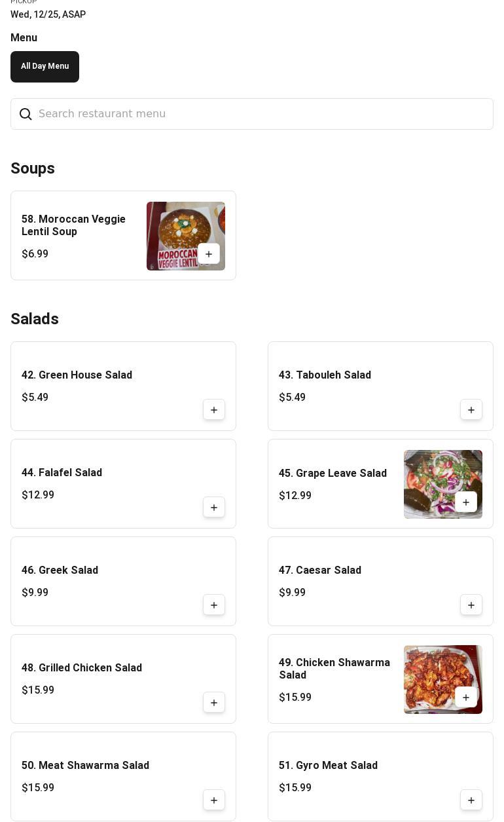Add Grape Leave Salad using plus icon
This screenshot has width=504, height=822.
click(x=466, y=502)
